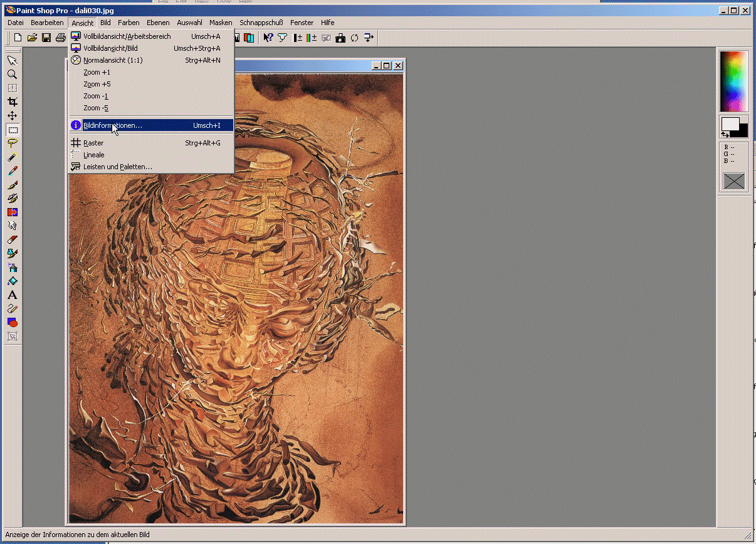Click the red-blue windows toolbar icon

[249, 38]
